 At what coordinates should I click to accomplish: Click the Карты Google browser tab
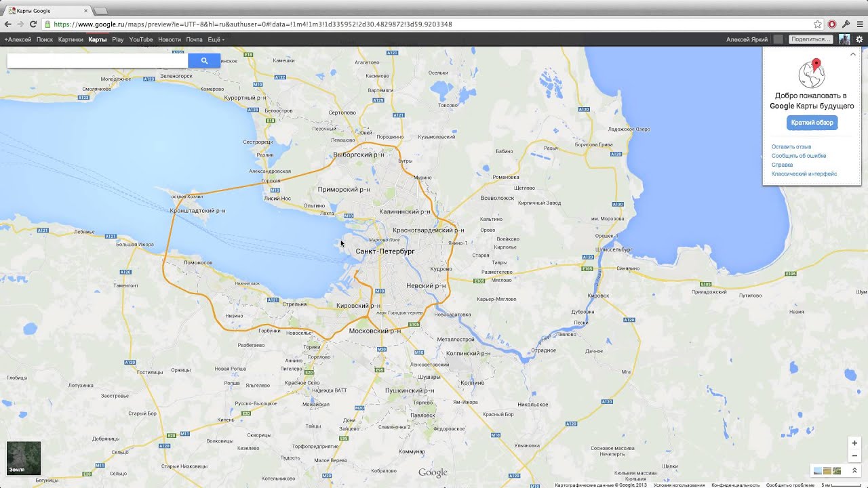click(x=46, y=11)
